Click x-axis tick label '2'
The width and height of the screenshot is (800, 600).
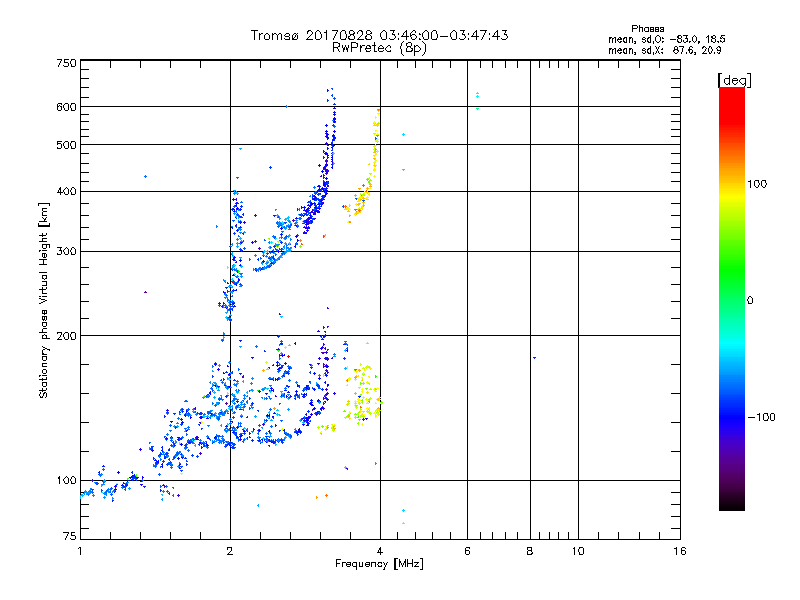pos(230,551)
